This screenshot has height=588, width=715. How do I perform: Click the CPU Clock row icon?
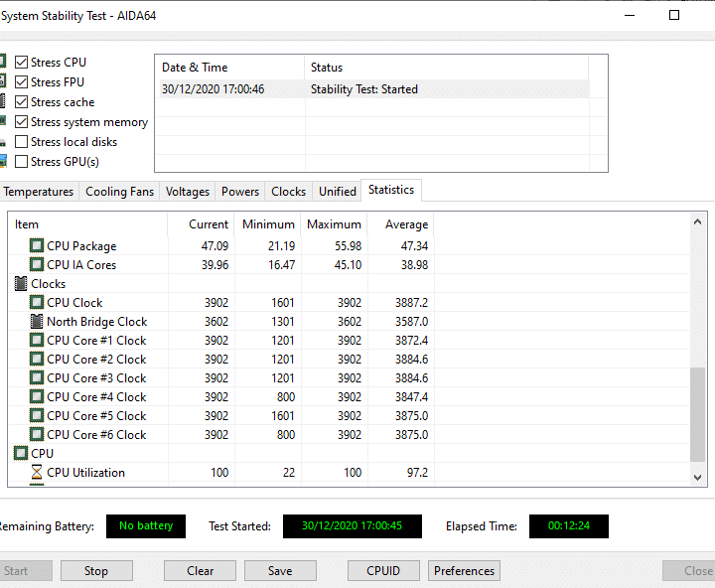37,303
